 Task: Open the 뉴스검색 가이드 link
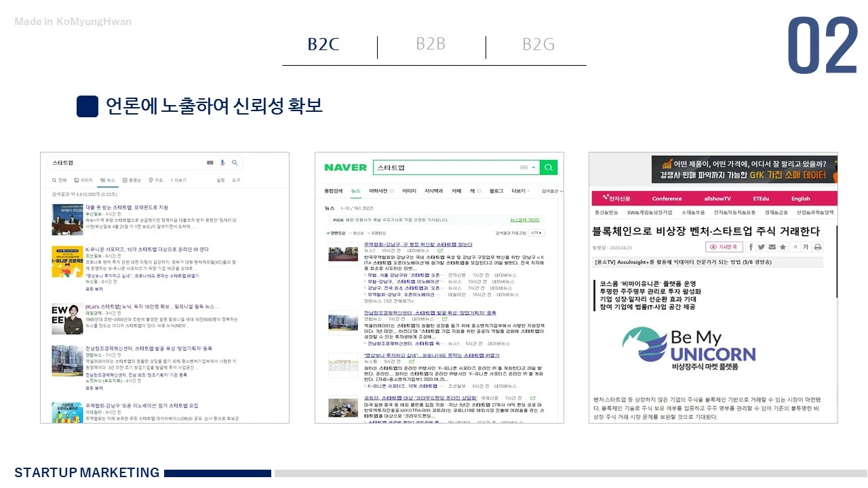[525, 220]
